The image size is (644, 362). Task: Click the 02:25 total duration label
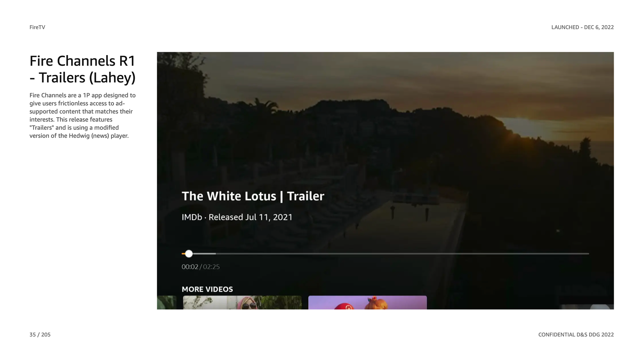(211, 267)
